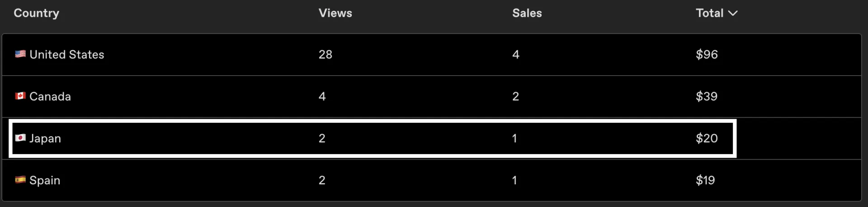The image size is (868, 207).
Task: Click the $96 total for United States
Action: point(707,54)
